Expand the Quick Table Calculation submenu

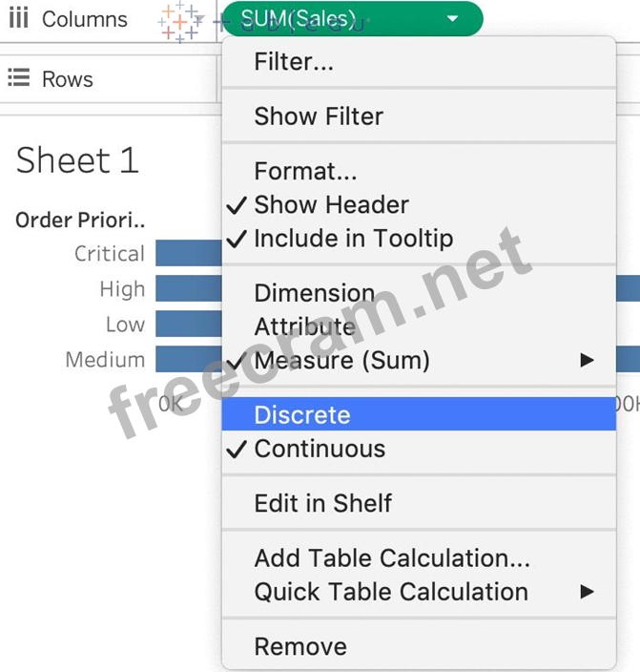(587, 592)
